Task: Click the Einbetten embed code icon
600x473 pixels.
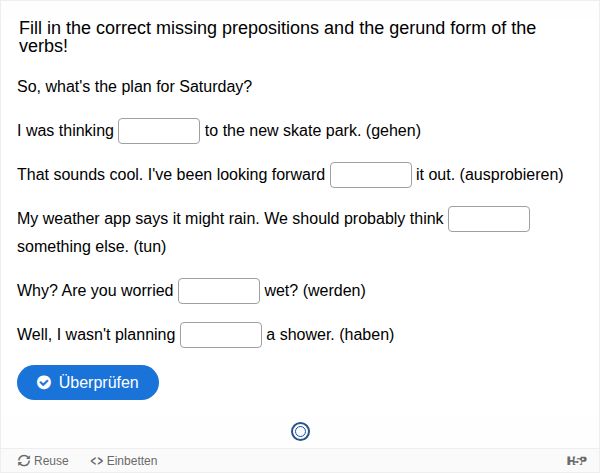Action: 96,461
